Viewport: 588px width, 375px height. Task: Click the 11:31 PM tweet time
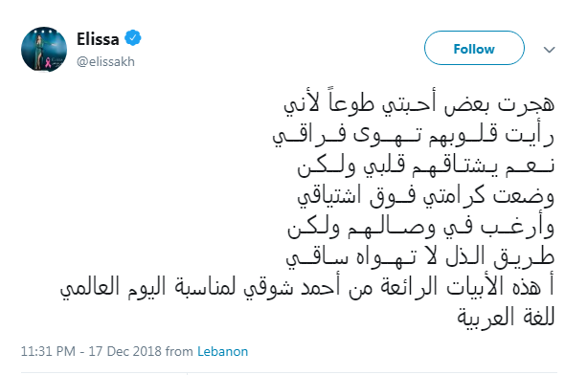pos(48,351)
